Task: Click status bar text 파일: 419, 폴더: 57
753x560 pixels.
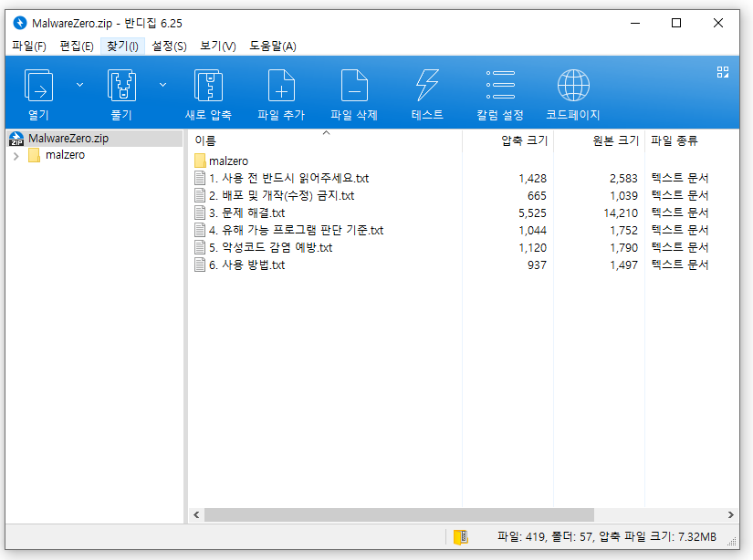Action: [x=545, y=536]
